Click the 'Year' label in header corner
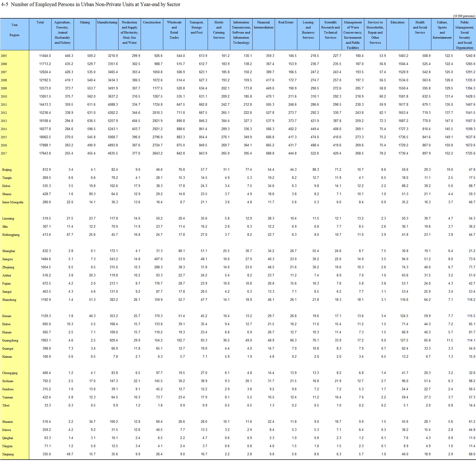The image size is (476, 468). click(14, 25)
